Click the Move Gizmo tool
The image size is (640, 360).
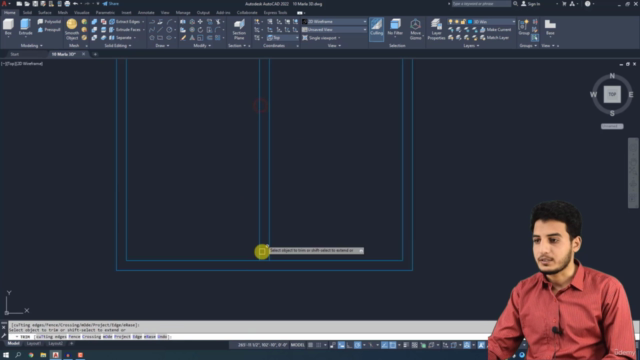pyautogui.click(x=416, y=29)
